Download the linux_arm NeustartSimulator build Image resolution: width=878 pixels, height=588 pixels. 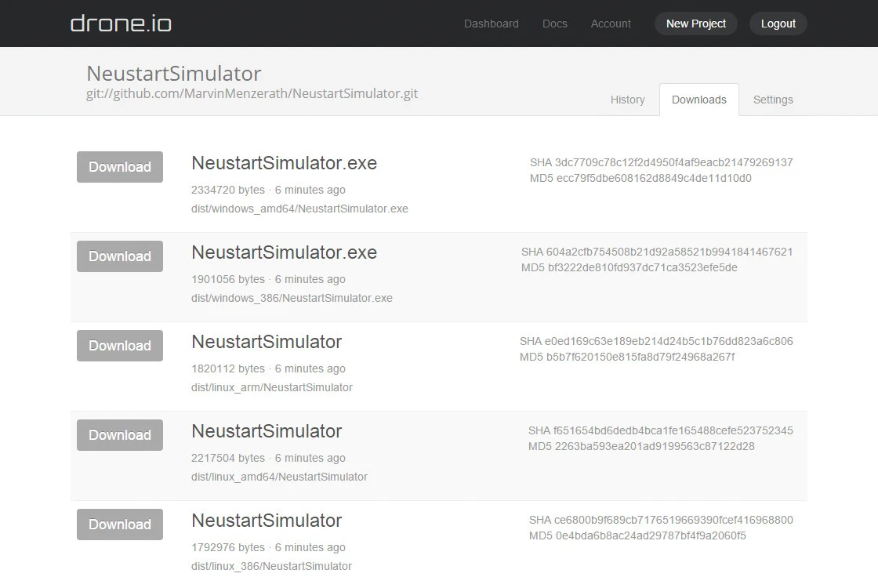click(120, 346)
